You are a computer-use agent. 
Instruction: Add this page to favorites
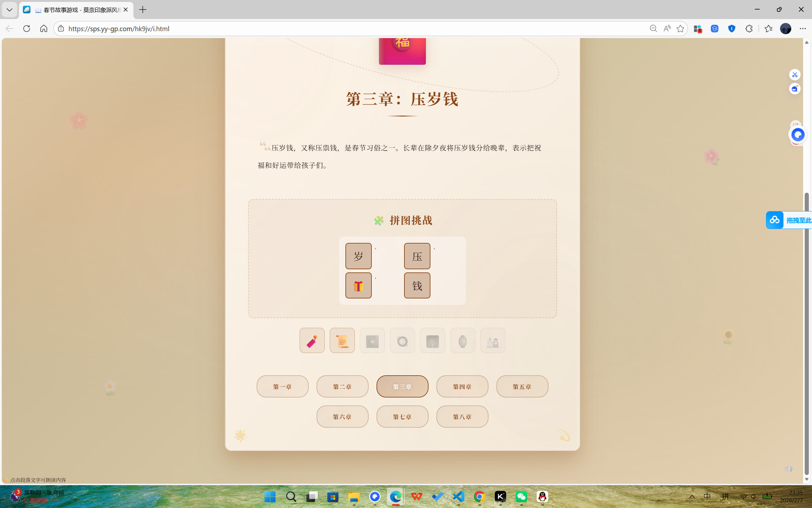pyautogui.click(x=680, y=28)
